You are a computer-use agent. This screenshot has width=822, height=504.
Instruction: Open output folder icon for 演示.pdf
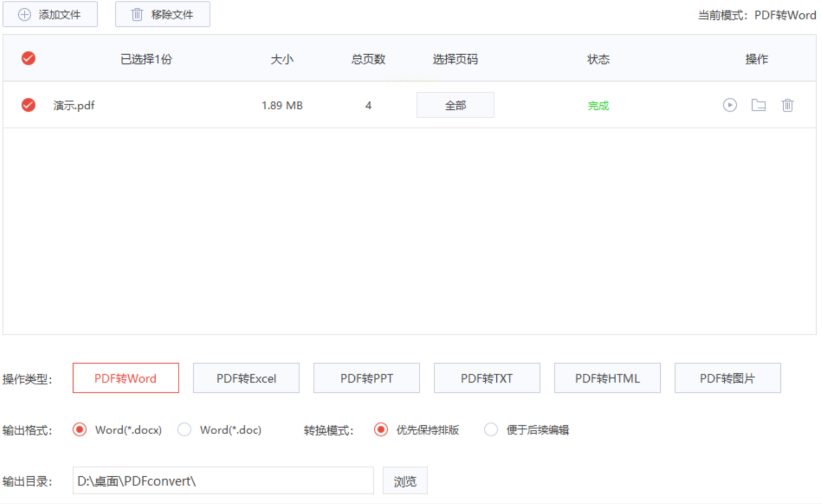758,105
